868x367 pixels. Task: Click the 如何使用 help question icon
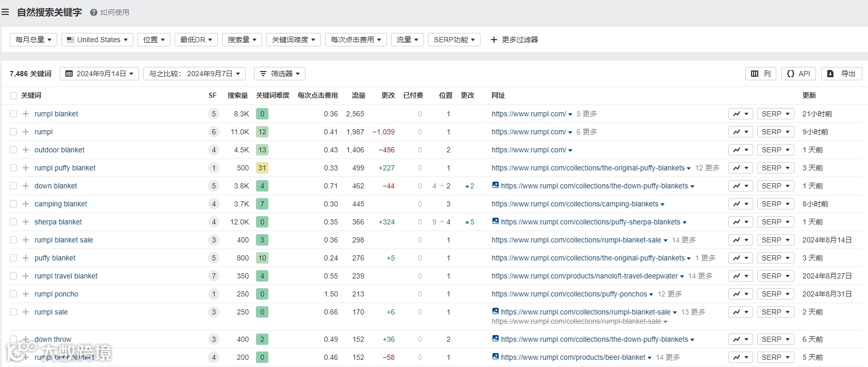94,12
